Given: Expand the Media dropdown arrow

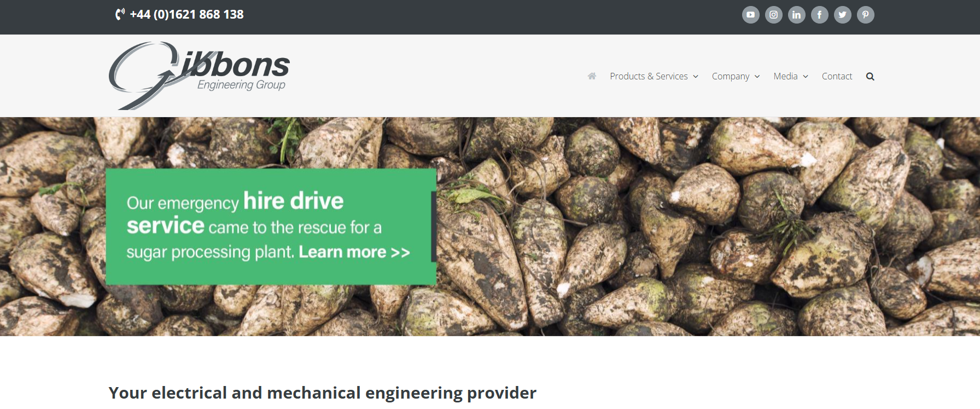Looking at the screenshot, I should pyautogui.click(x=806, y=77).
